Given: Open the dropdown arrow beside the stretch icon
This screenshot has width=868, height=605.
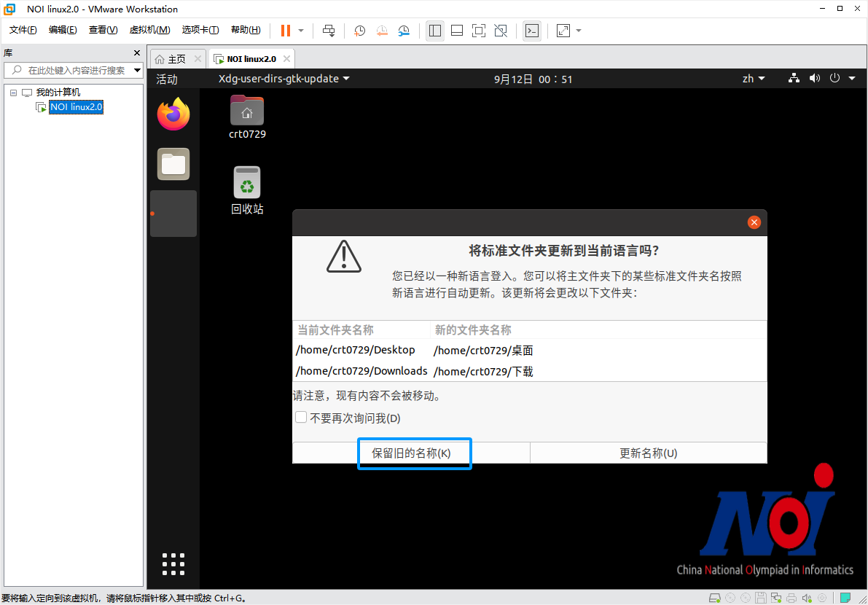Looking at the screenshot, I should tap(579, 31).
